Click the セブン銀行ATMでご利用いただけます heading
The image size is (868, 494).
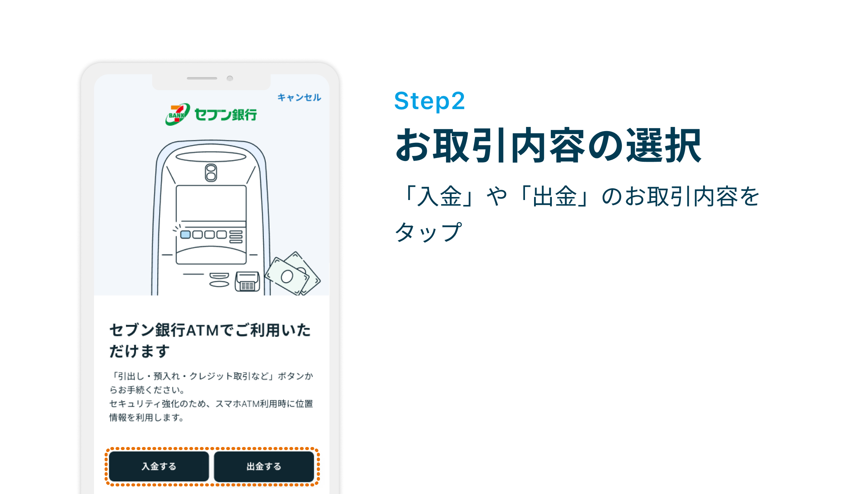[210, 340]
